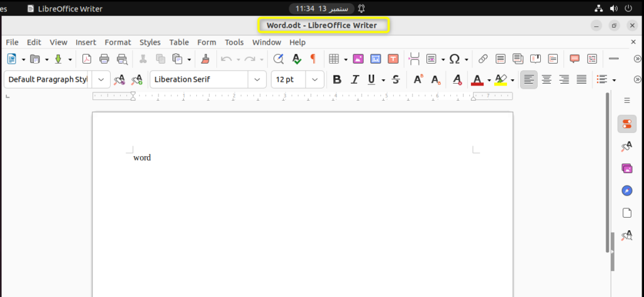Click the Insert Hyperlink icon
This screenshot has height=297, width=644.
click(x=483, y=59)
